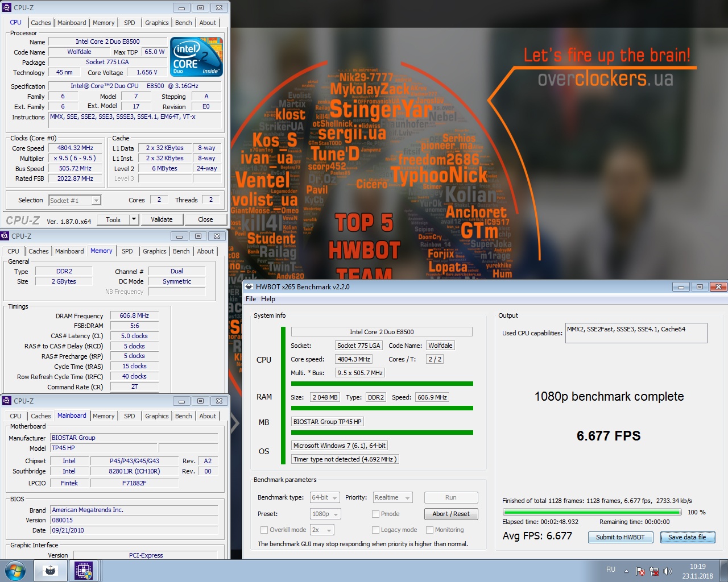The width and height of the screenshot is (728, 582).
Task: Enable Overkill mode checkbox
Action: tap(264, 530)
